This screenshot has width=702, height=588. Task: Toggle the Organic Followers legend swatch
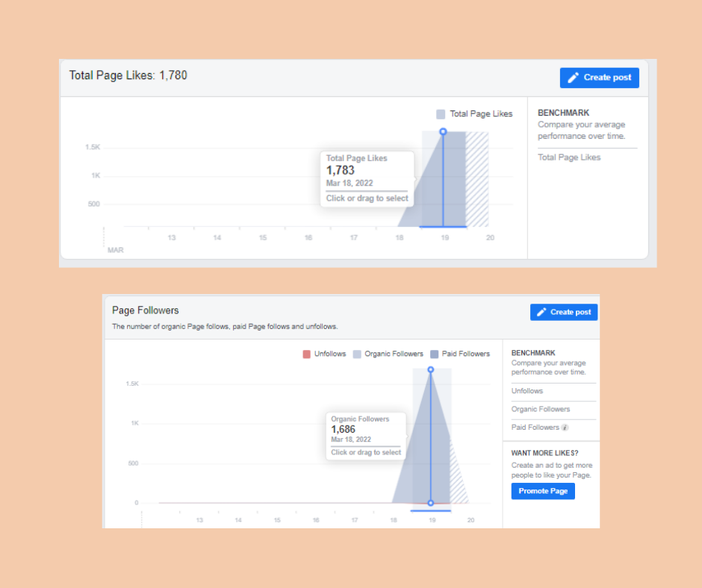pyautogui.click(x=357, y=354)
